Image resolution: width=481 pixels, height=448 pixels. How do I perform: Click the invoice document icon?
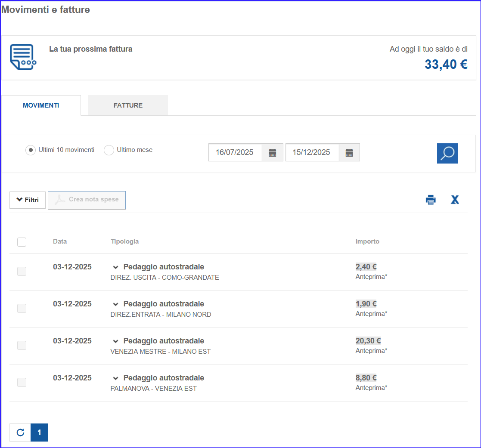pyautogui.click(x=23, y=57)
